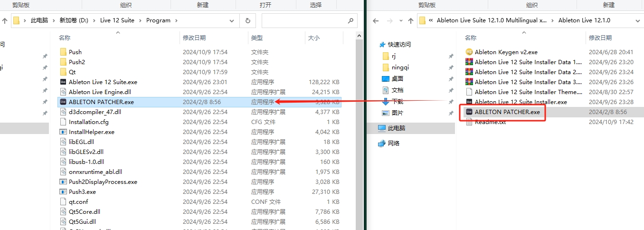The height and width of the screenshot is (230, 644).
Task: Click the Qt5Gui.dll file icon
Action: (64, 221)
